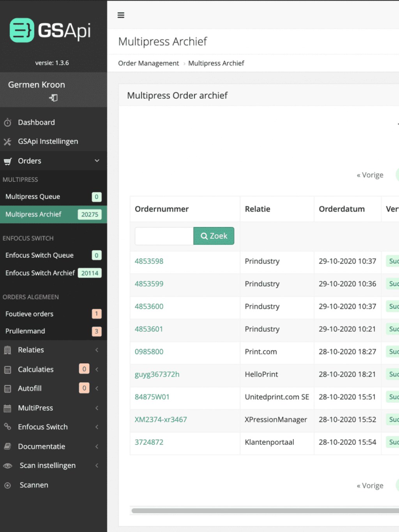Open order XM2374-xr3467

click(x=161, y=419)
